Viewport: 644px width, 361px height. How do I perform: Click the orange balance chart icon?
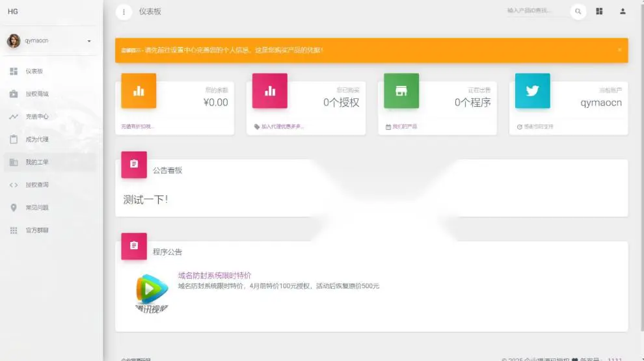tap(139, 91)
